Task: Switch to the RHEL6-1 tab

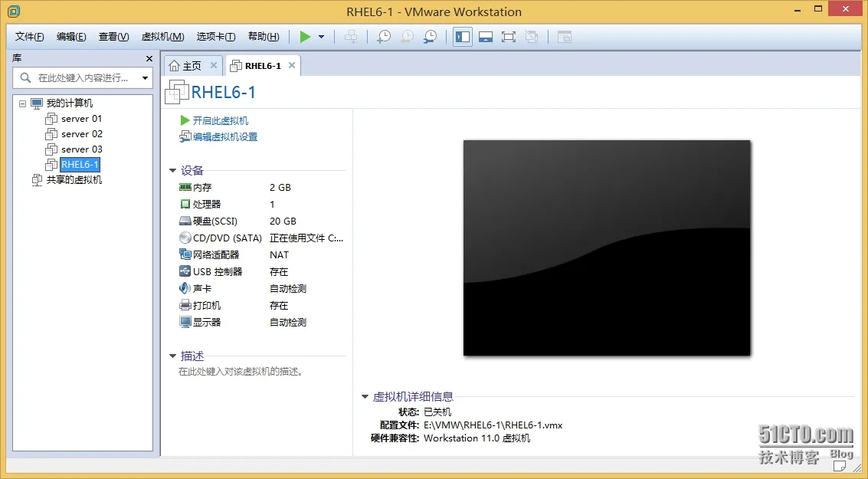Action: (263, 66)
